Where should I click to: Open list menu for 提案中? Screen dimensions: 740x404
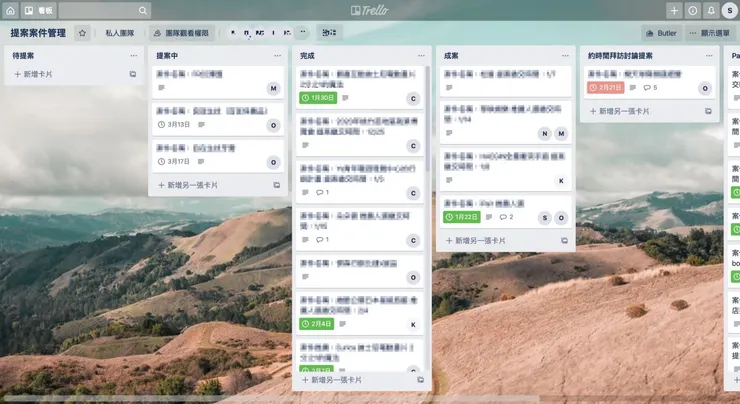coord(278,56)
